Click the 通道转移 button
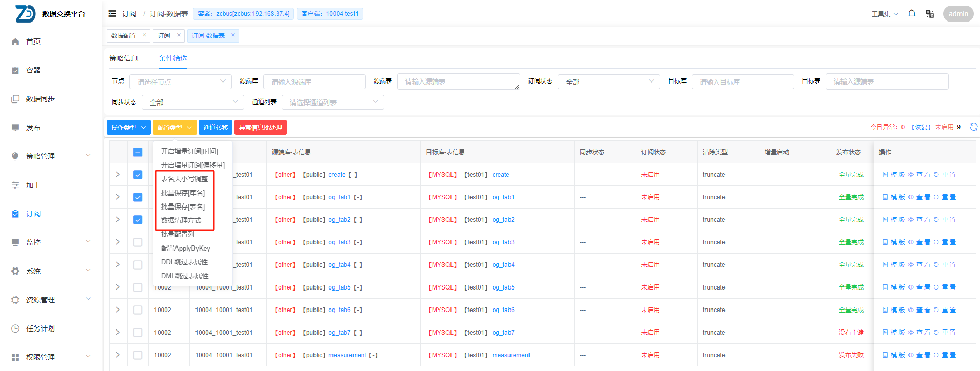The image size is (980, 371). 215,128
